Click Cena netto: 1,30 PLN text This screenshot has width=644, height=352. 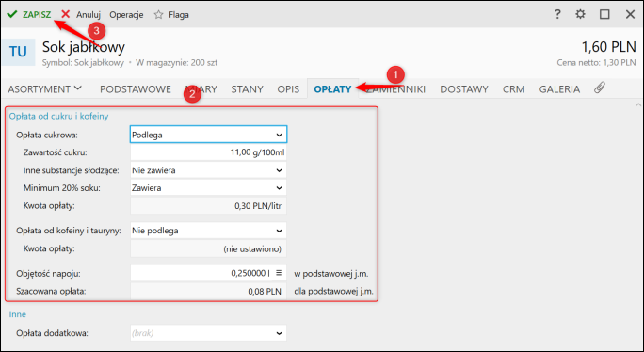click(596, 63)
